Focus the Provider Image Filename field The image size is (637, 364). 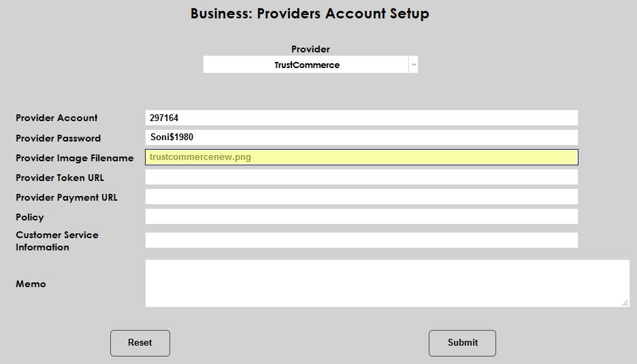click(361, 157)
